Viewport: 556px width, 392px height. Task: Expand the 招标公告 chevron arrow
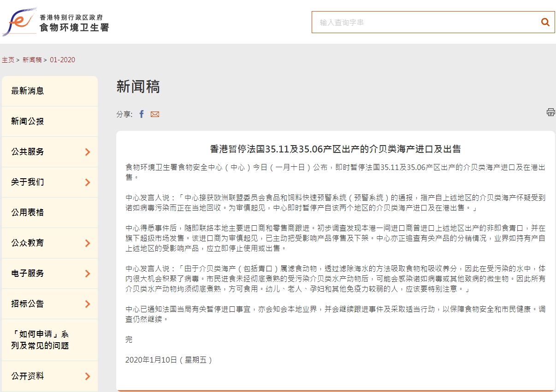pos(88,304)
